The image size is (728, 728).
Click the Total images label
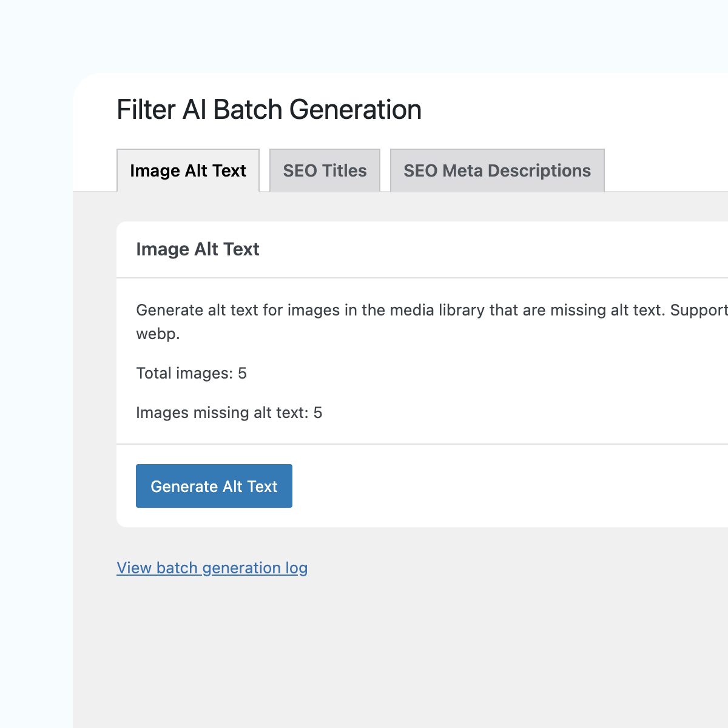pos(184,373)
